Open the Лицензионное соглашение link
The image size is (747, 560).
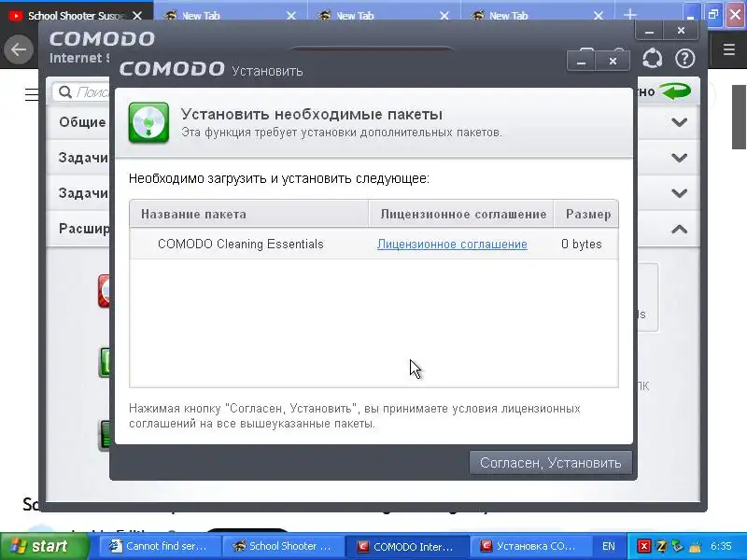pyautogui.click(x=452, y=245)
